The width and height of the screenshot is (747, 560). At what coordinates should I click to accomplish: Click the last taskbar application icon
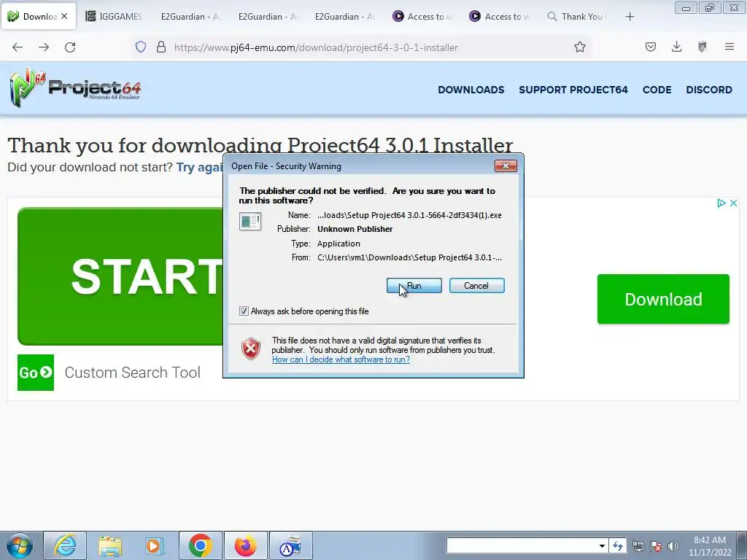[x=290, y=545]
